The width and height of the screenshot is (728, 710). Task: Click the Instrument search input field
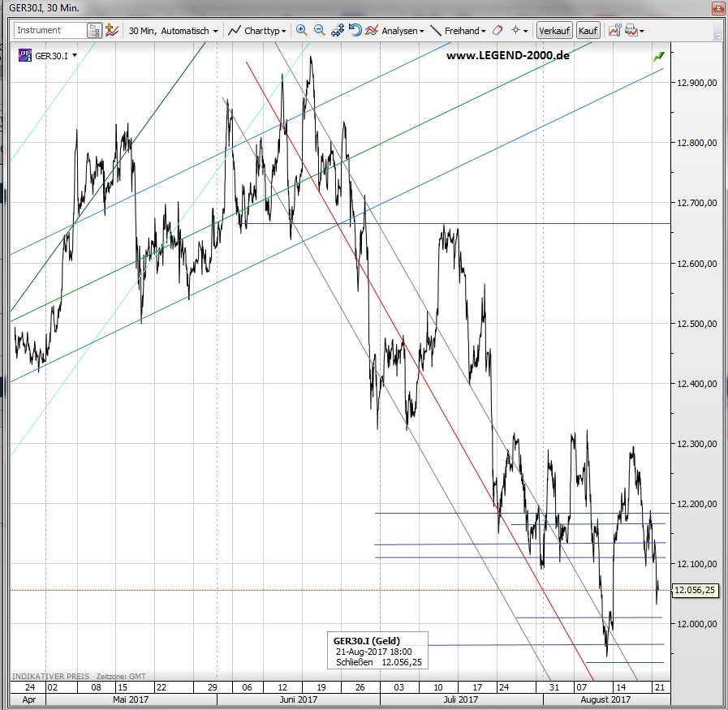[50, 30]
